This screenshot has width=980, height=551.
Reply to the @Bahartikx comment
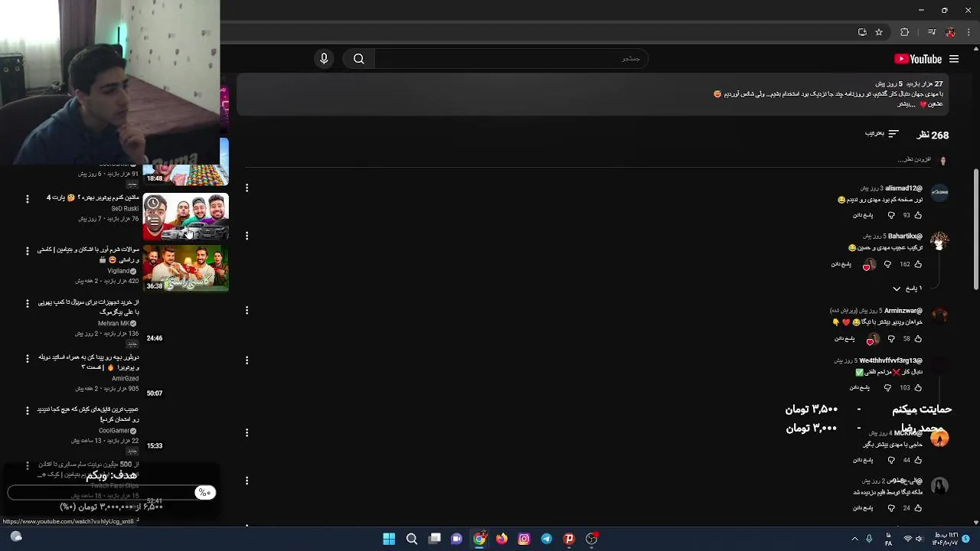pyautogui.click(x=841, y=264)
